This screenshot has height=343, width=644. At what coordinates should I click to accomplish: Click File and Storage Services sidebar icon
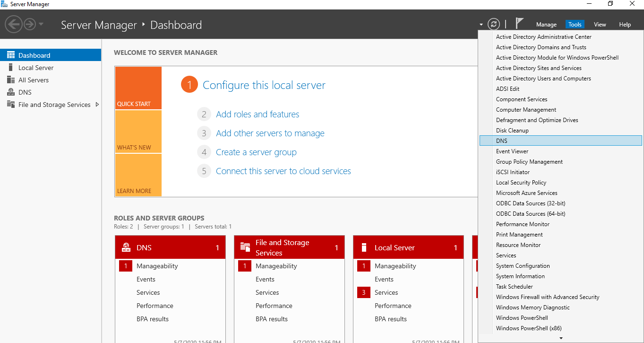(x=11, y=105)
